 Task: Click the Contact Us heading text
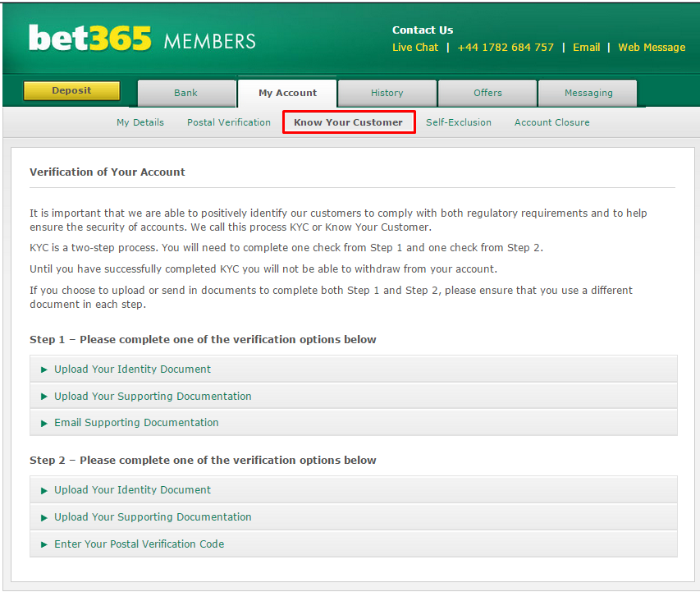point(423,30)
